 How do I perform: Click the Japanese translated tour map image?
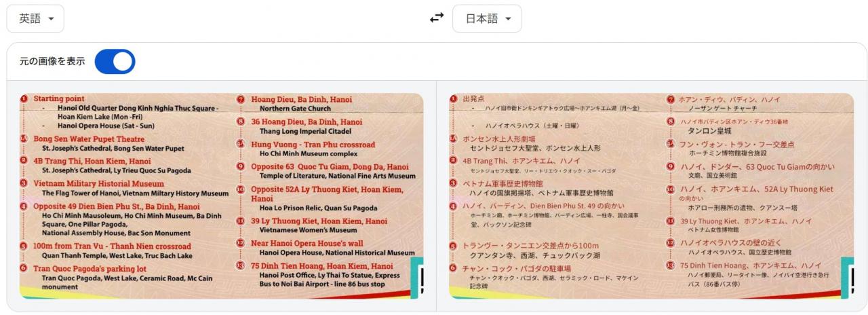point(651,196)
